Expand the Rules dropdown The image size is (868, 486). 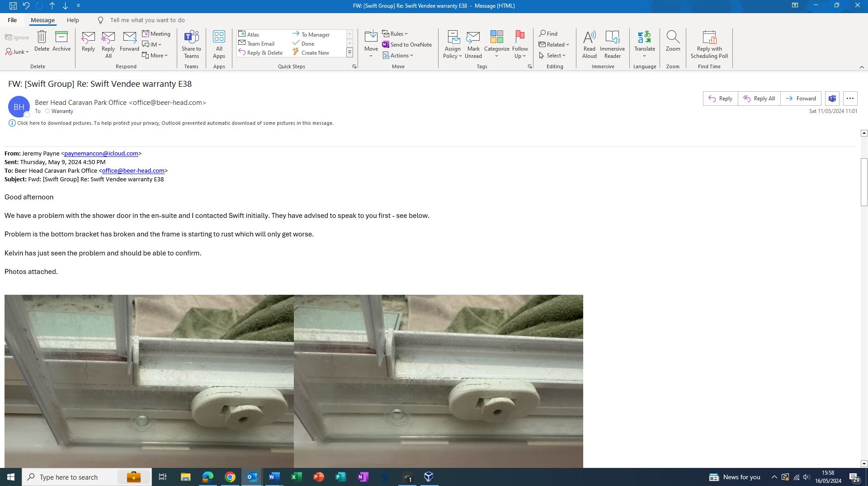(x=395, y=33)
